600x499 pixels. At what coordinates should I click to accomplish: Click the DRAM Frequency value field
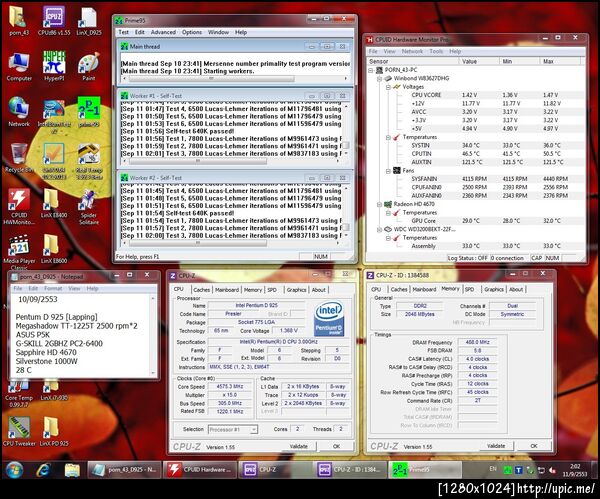tap(477, 342)
